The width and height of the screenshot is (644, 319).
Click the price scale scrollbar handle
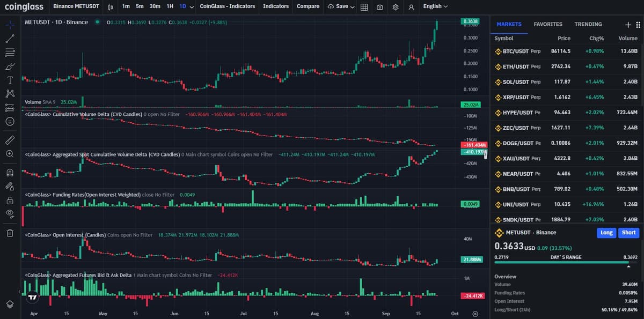pyautogui.click(x=485, y=155)
